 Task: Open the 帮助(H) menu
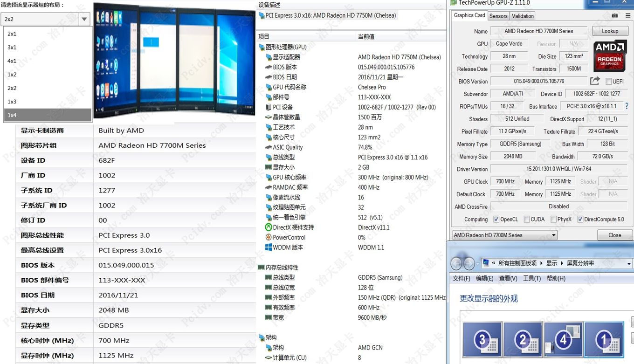coord(556,278)
